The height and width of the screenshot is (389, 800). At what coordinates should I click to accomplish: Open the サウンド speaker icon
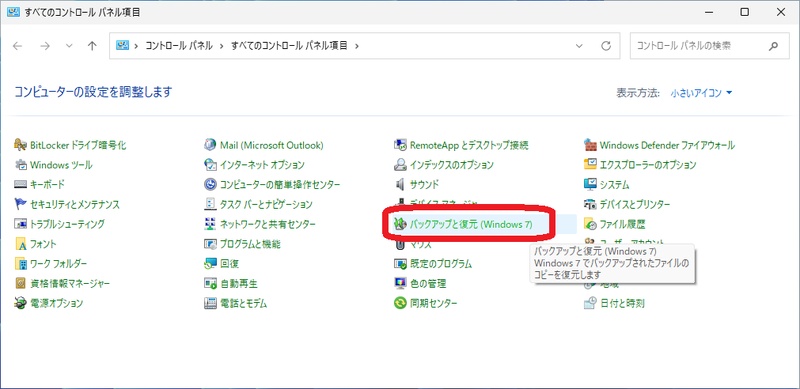401,184
